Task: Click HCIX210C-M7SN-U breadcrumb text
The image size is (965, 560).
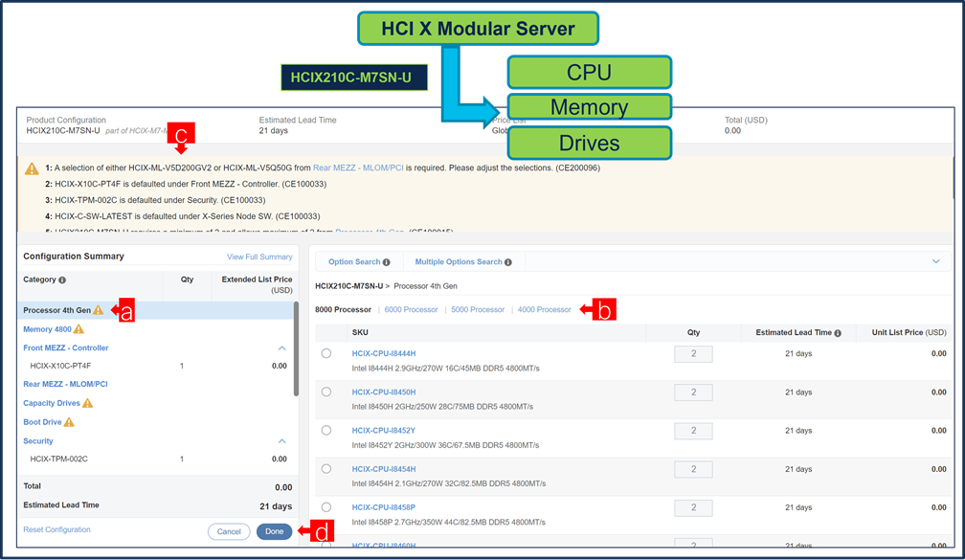Action: pos(348,286)
